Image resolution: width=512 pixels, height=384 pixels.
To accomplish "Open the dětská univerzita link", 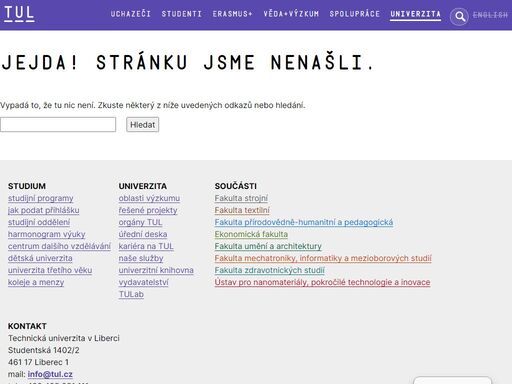I will (x=40, y=258).
